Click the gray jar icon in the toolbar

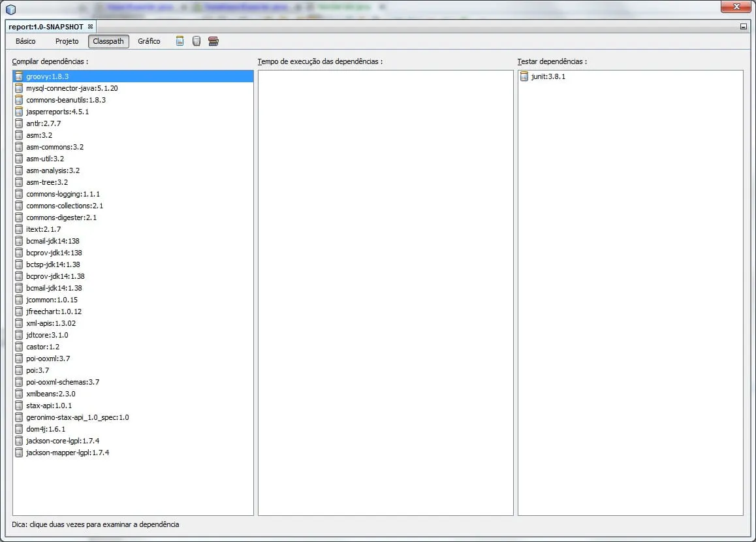point(197,41)
